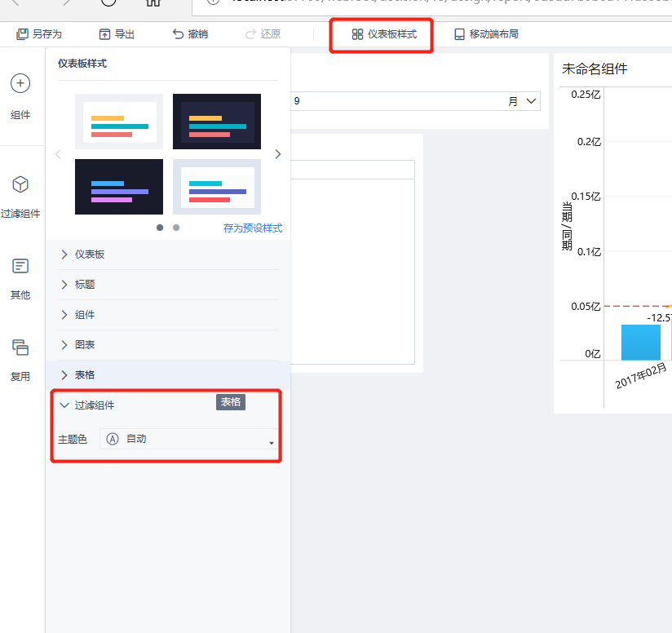Click the 导出 export icon
Image resolution: width=672 pixels, height=633 pixels.
104,34
